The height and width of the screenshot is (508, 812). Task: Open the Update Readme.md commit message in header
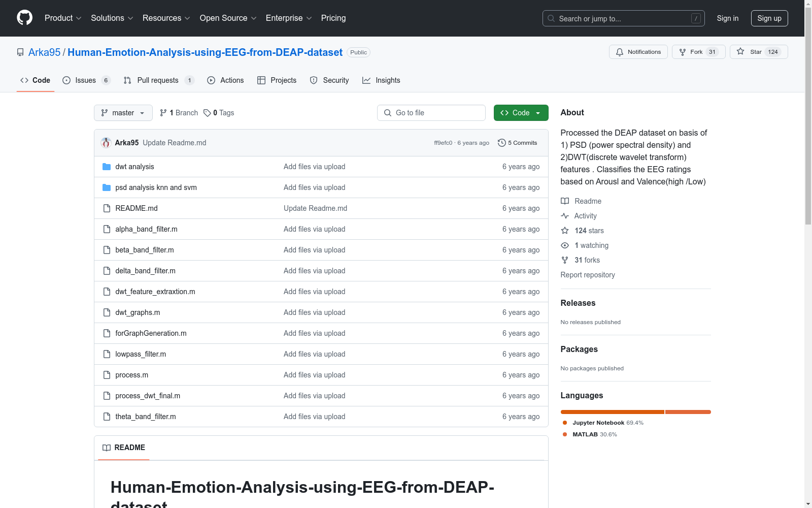coord(175,143)
